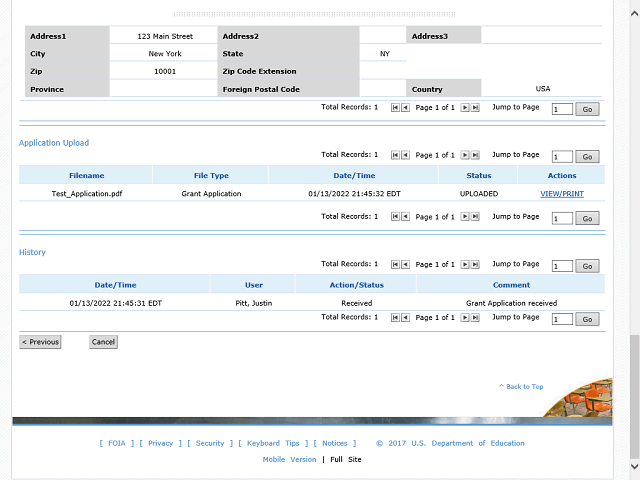This screenshot has height=480, width=640.
Task: Click the vertical scrollbar thumb on the right
Action: 634,395
